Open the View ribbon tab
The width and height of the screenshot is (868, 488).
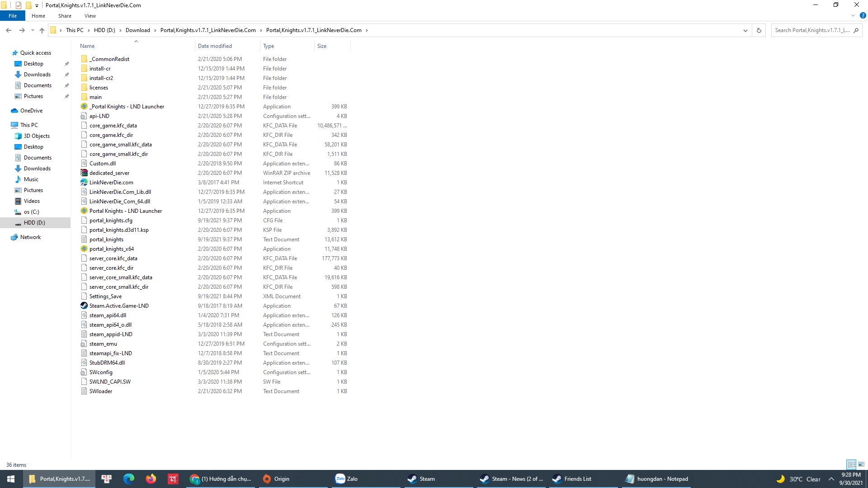90,16
